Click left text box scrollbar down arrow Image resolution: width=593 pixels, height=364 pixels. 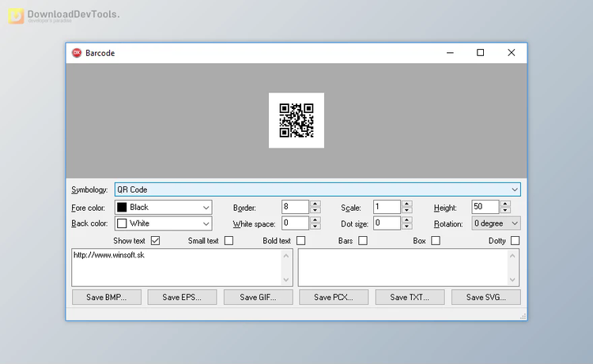tap(286, 280)
